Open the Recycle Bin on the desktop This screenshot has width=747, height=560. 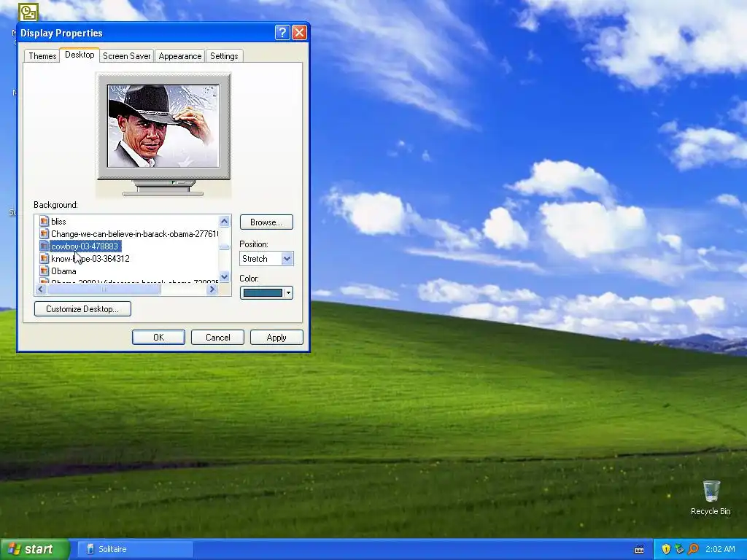pos(711,497)
